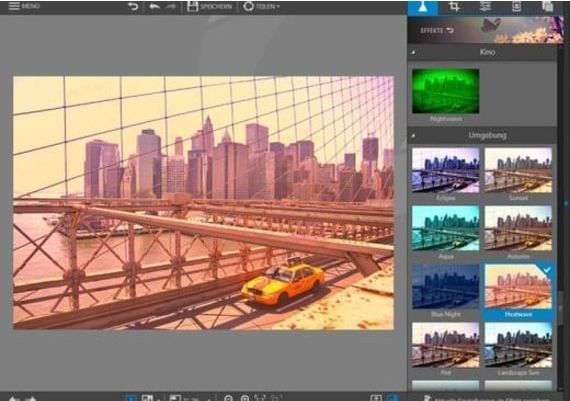Apply the green Nightvision effect
Viewport: 570px width, 401px height.
[x=445, y=91]
